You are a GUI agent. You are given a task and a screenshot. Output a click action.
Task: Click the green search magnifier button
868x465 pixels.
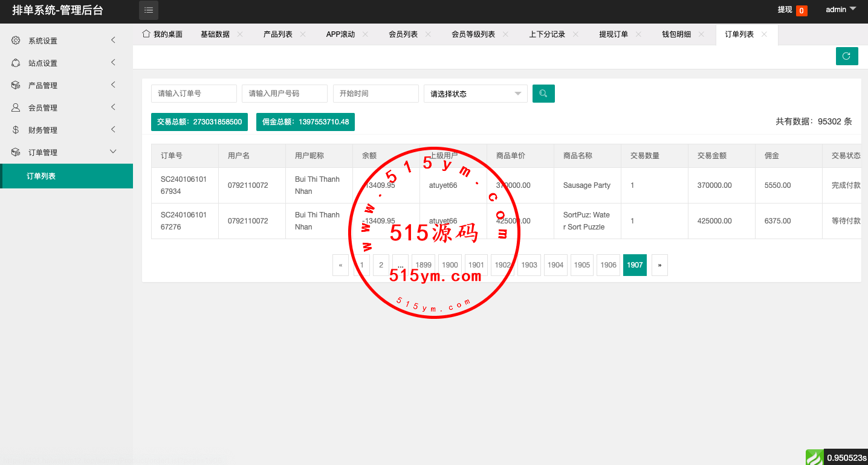[x=543, y=94]
